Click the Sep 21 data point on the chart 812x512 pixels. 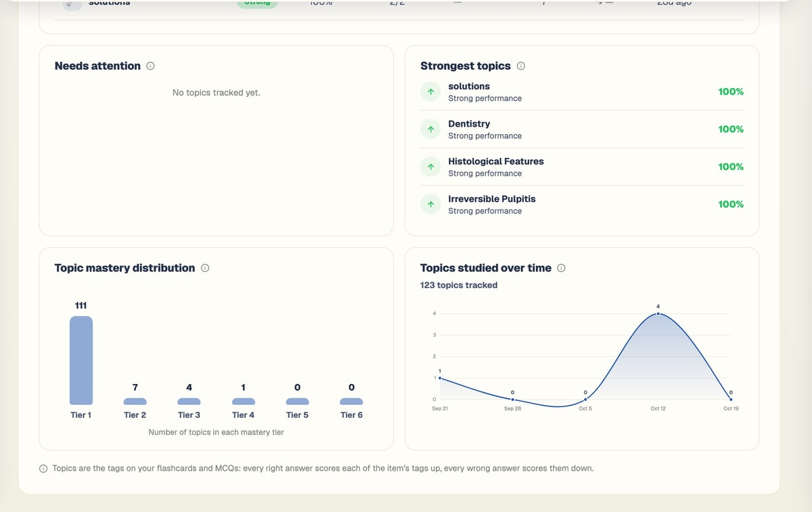coord(440,378)
